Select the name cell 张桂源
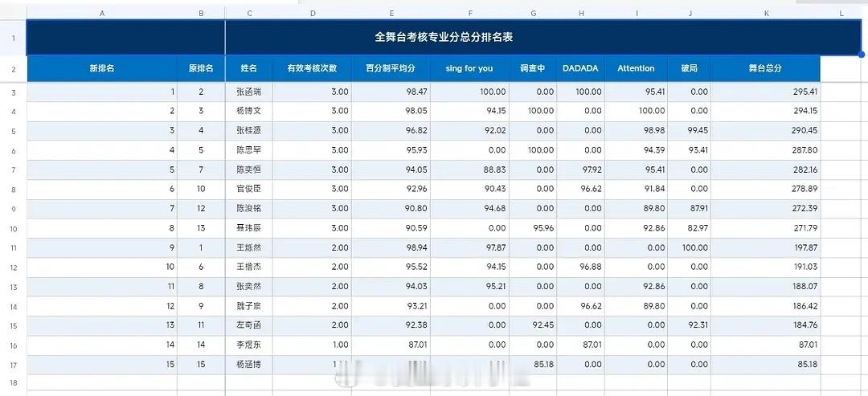 pyautogui.click(x=249, y=130)
